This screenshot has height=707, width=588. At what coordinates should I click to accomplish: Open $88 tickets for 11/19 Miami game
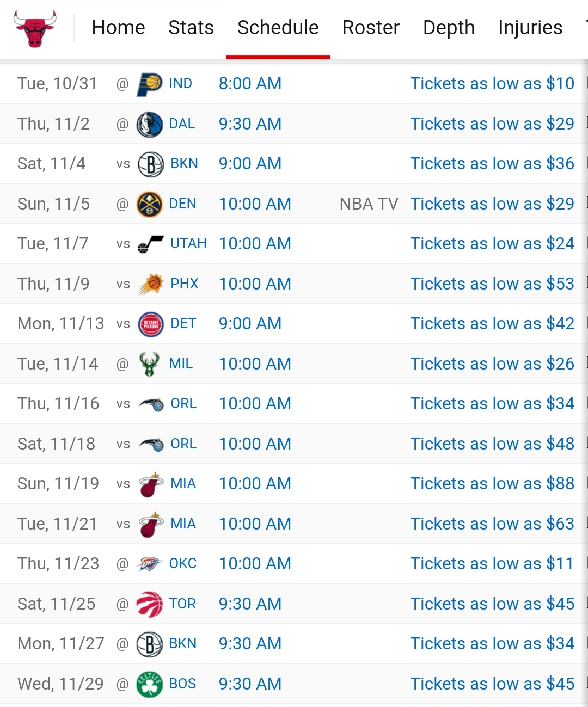492,484
